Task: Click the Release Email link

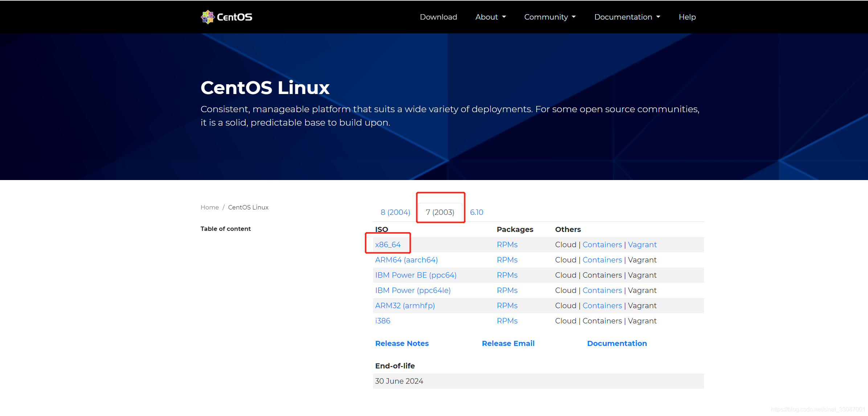Action: (x=508, y=343)
